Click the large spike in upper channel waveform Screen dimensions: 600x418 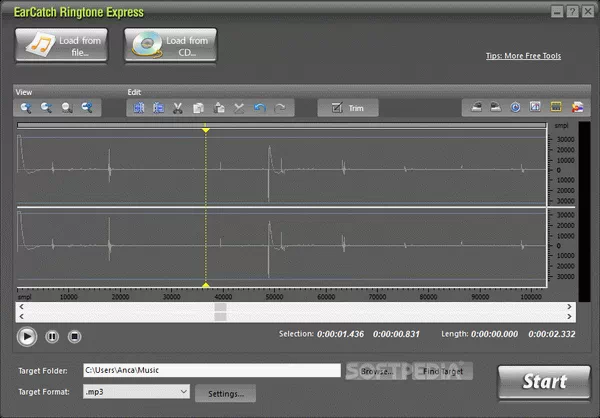click(269, 173)
